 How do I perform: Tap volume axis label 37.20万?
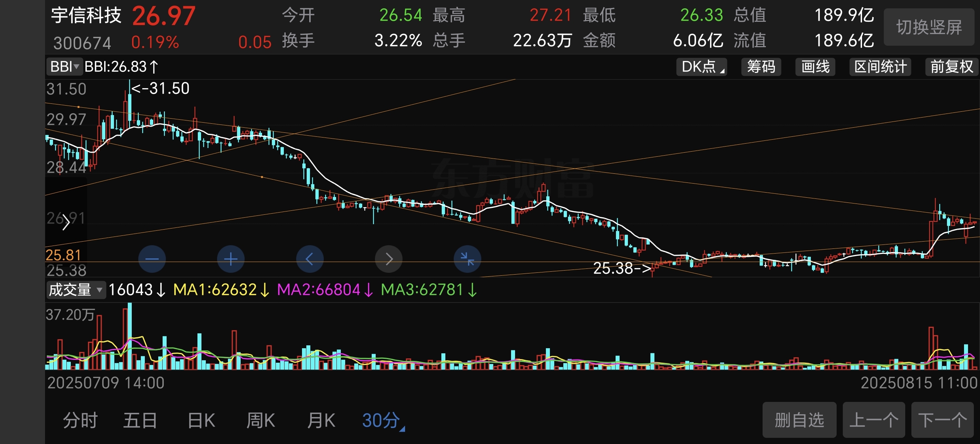point(70,315)
